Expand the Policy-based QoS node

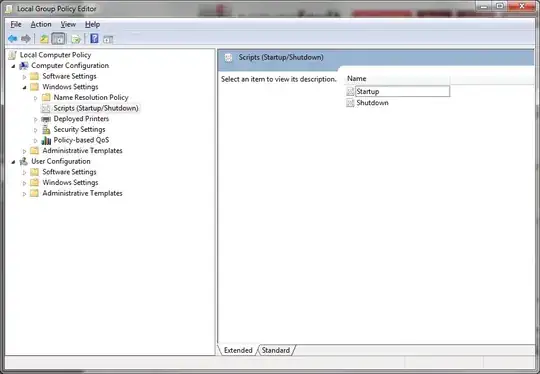tap(35, 141)
